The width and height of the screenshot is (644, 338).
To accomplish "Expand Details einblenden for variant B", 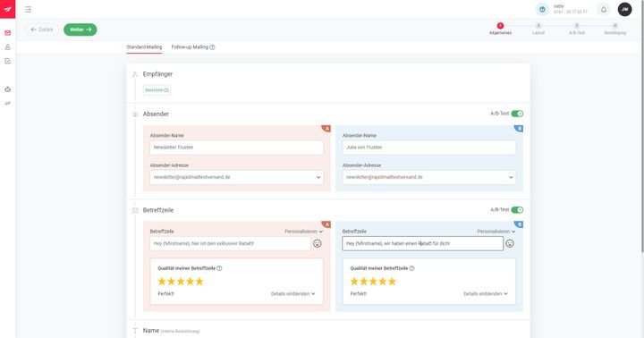I will [x=486, y=293].
